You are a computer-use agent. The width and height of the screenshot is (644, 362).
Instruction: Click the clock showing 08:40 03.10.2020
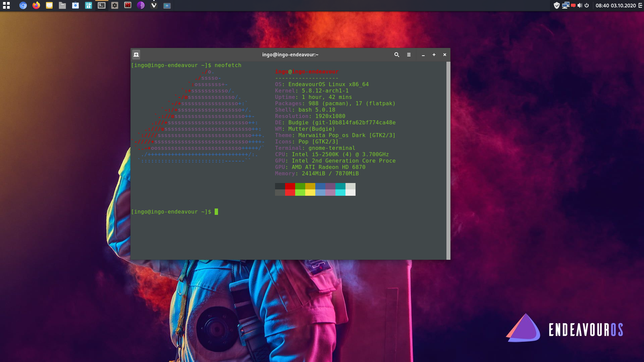coord(615,5)
